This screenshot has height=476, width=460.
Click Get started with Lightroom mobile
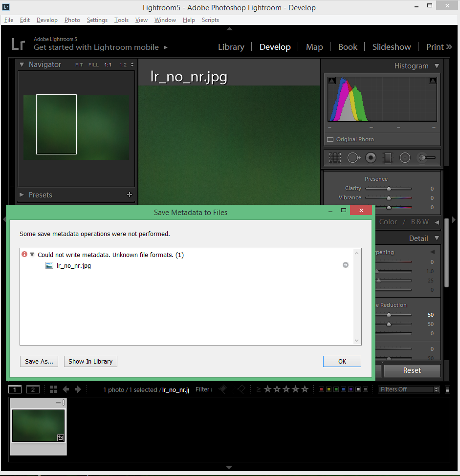(96, 47)
